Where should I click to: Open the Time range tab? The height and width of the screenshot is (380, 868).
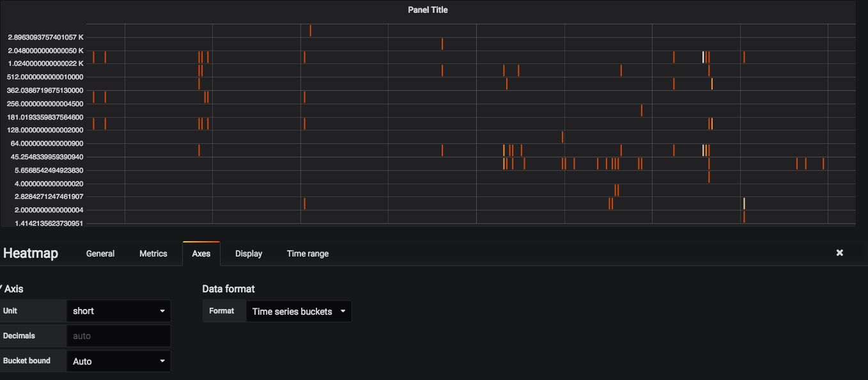click(307, 253)
